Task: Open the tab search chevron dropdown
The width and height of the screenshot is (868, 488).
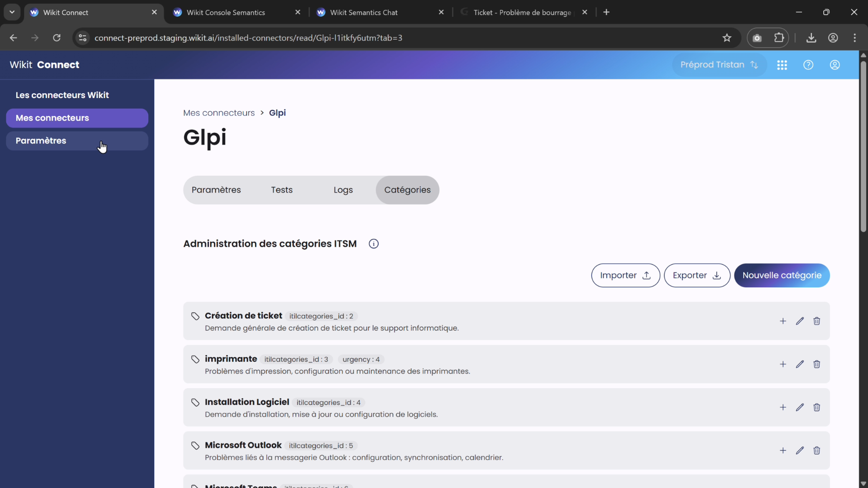Action: [12, 12]
